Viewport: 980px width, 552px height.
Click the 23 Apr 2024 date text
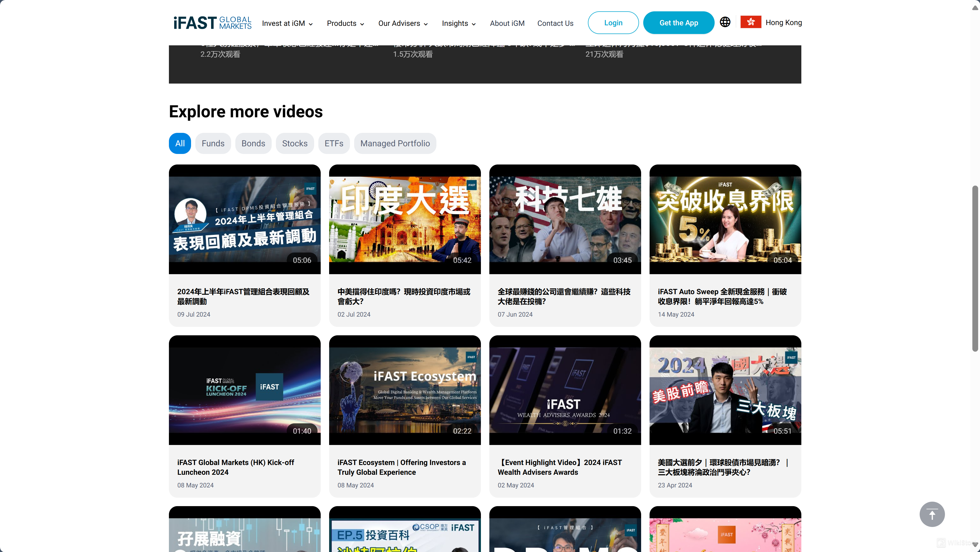(675, 485)
